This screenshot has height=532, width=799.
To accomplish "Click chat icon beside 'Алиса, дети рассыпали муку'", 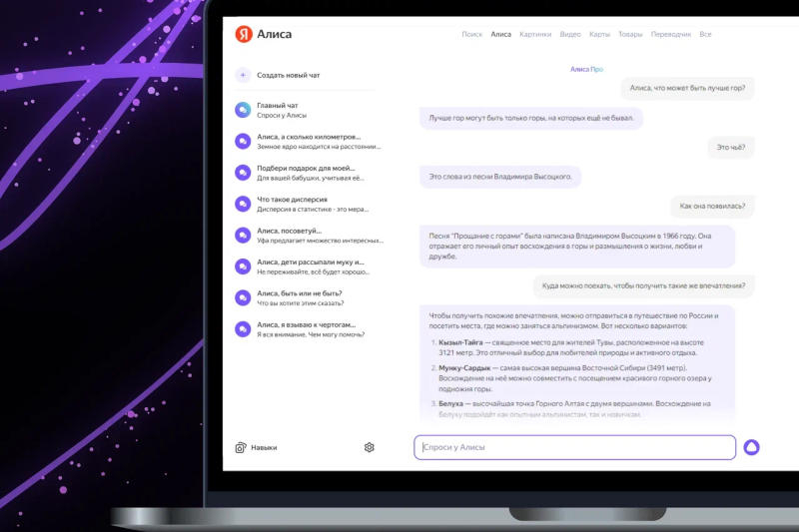I will 243,266.
